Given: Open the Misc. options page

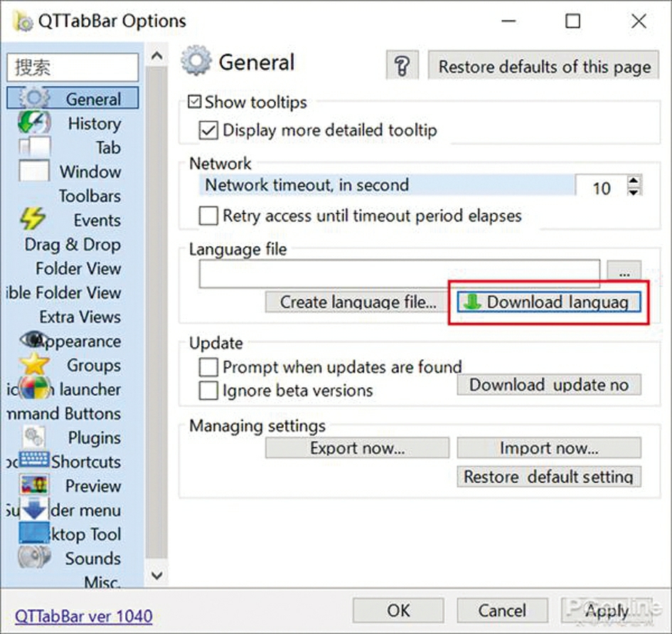Looking at the screenshot, I should [x=102, y=581].
